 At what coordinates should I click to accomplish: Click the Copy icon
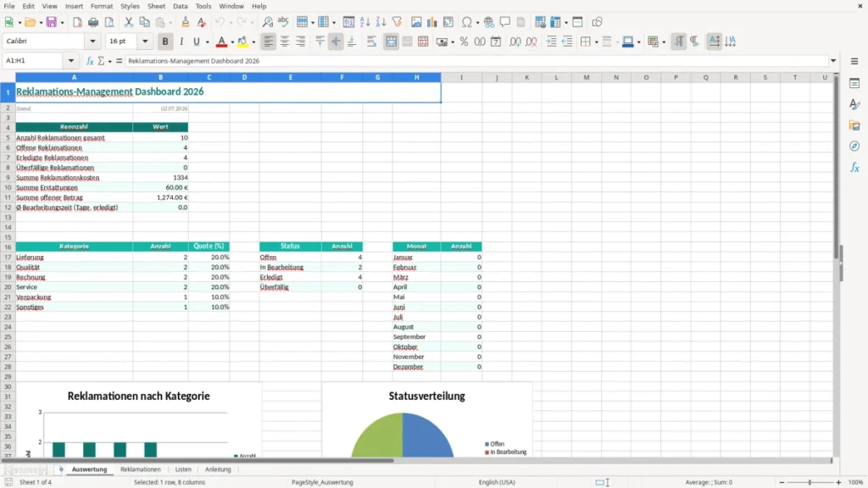point(144,22)
